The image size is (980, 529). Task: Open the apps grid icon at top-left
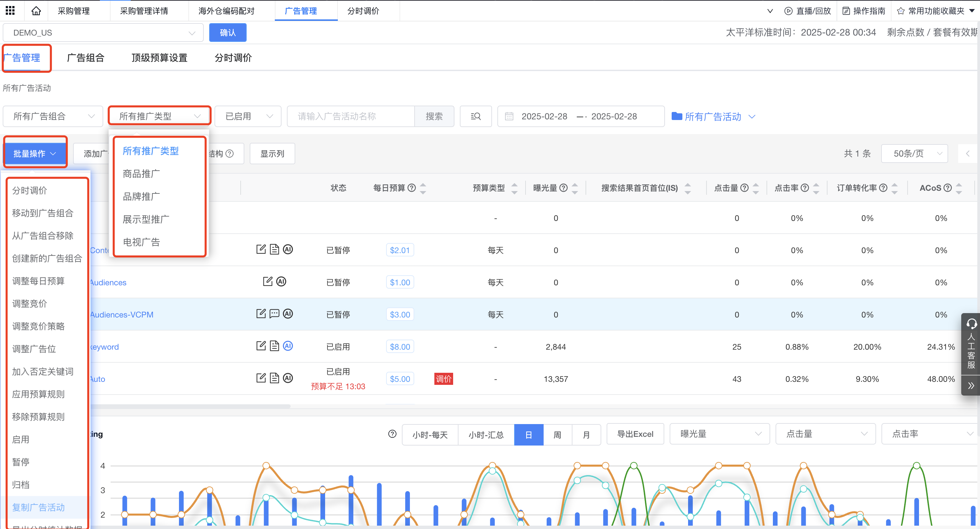tap(10, 10)
